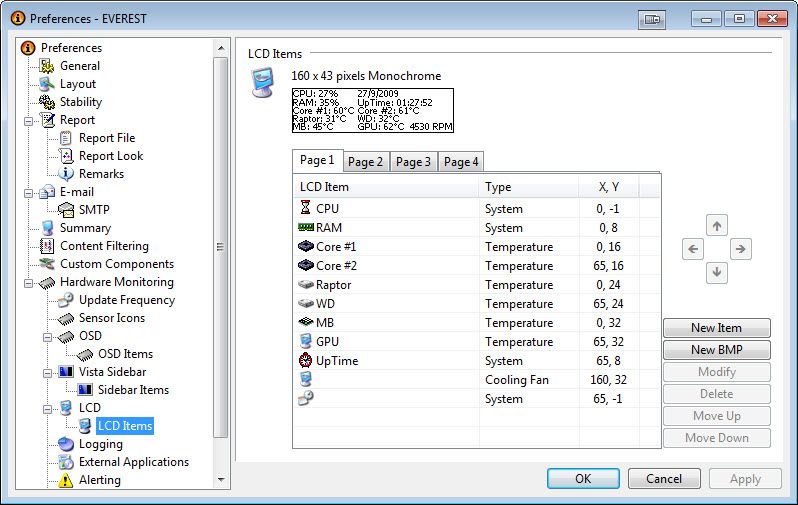Select the Core #1 row

(x=477, y=247)
